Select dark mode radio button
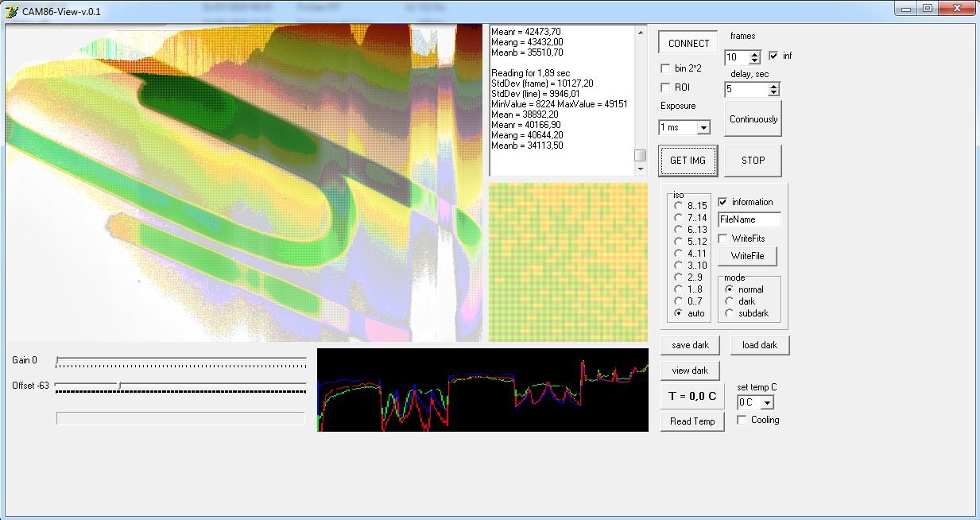 pos(729,301)
